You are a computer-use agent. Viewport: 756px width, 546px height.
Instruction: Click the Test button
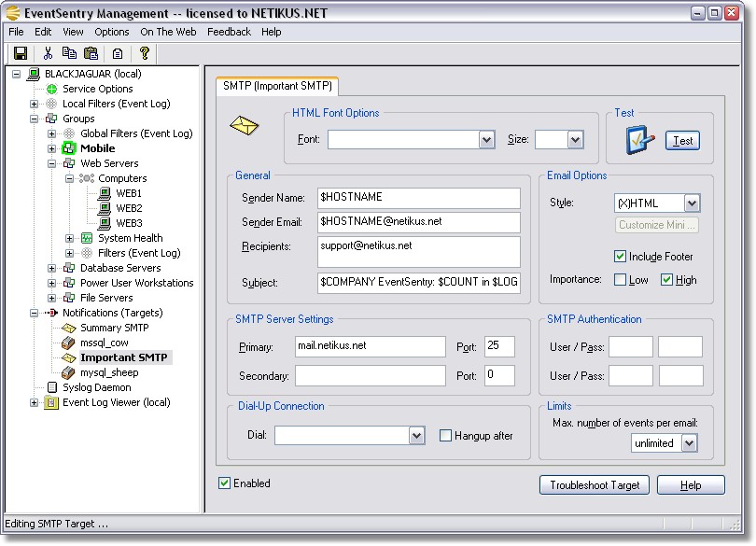click(682, 140)
